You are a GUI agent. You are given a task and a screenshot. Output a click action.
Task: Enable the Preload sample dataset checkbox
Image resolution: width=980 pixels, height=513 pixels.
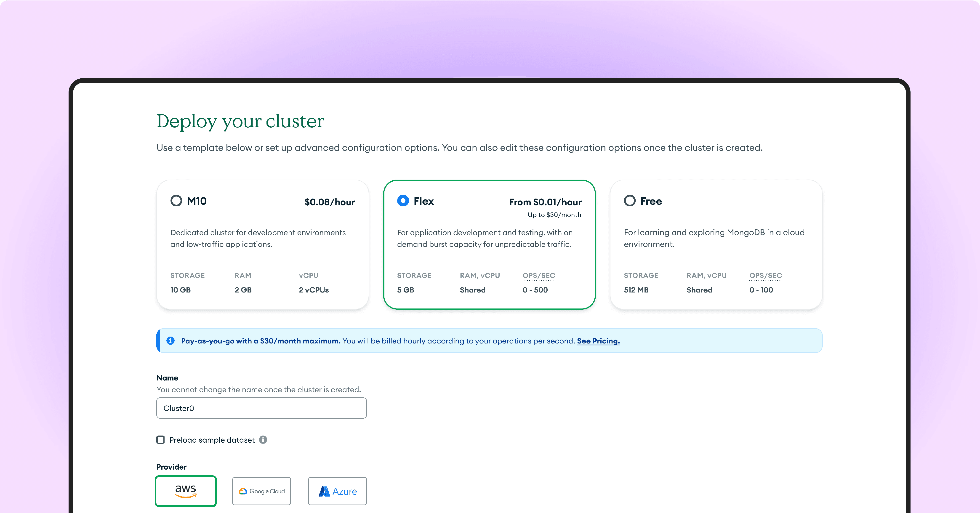[160, 440]
